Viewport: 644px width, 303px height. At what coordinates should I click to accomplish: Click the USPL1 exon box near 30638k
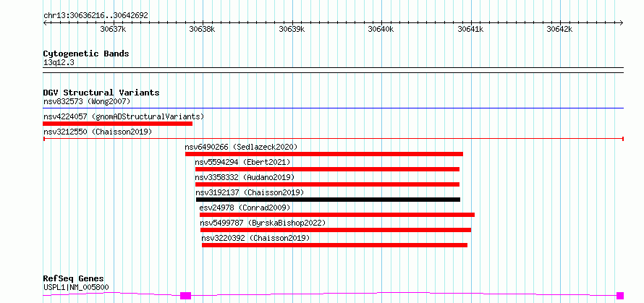pyautogui.click(x=186, y=296)
